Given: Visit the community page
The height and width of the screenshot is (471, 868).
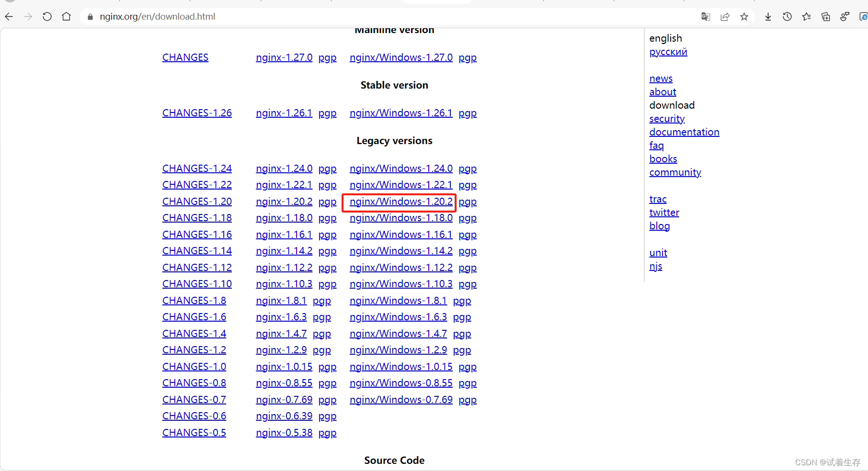Looking at the screenshot, I should click(675, 172).
